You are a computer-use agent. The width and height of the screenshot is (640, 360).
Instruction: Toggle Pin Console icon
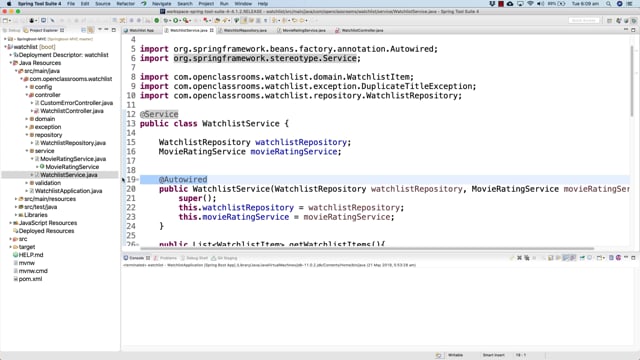click(x=582, y=258)
